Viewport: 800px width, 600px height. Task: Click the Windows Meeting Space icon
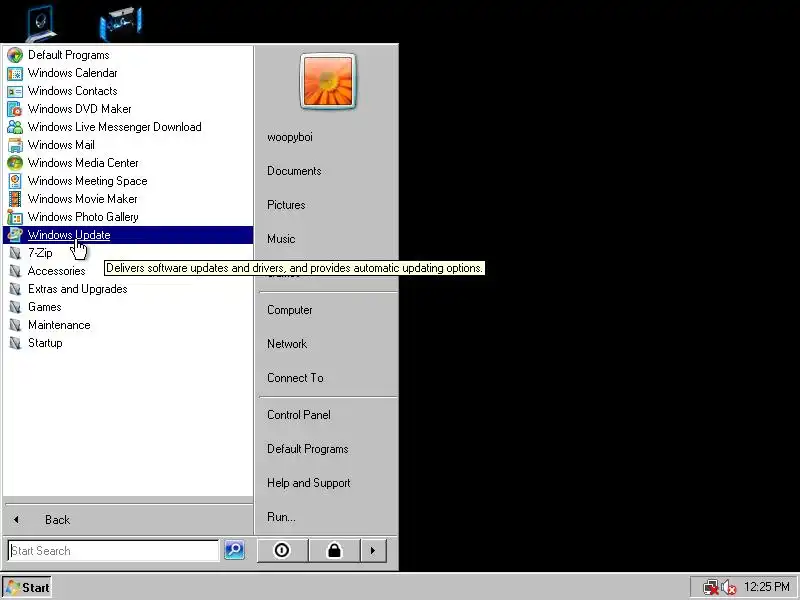click(x=15, y=181)
